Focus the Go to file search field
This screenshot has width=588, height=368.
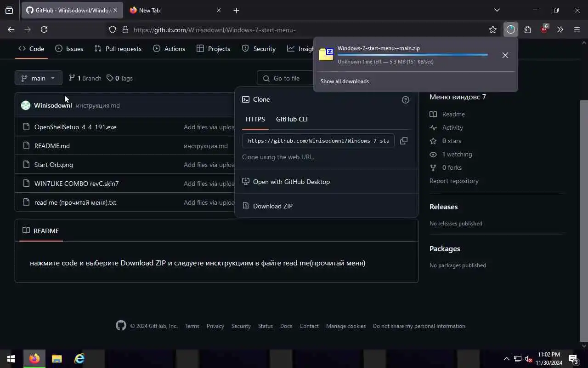[285, 78]
